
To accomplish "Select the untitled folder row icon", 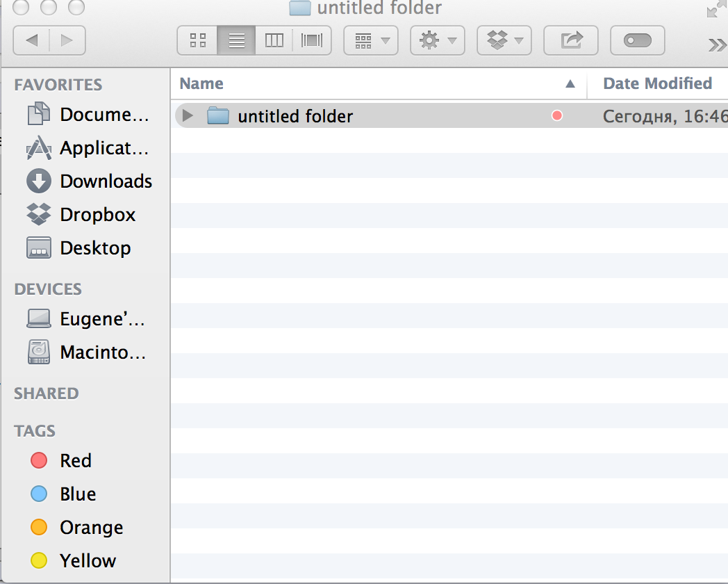I will click(217, 115).
